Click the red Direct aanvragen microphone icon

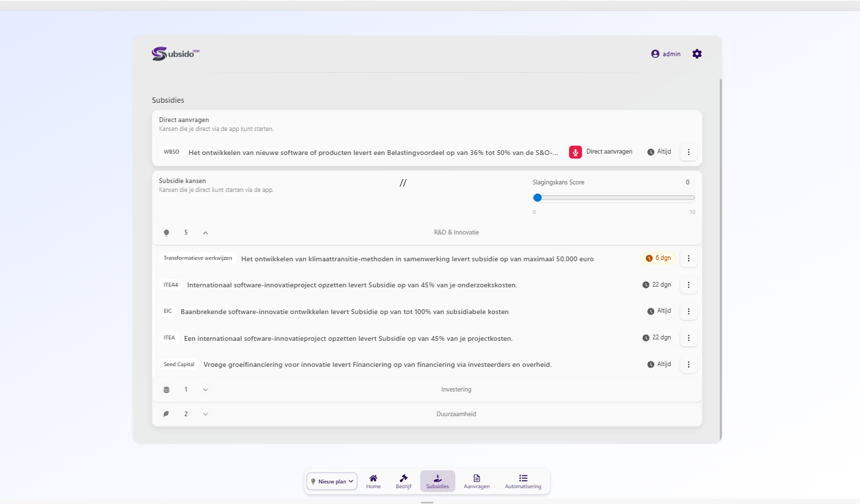[x=575, y=152]
